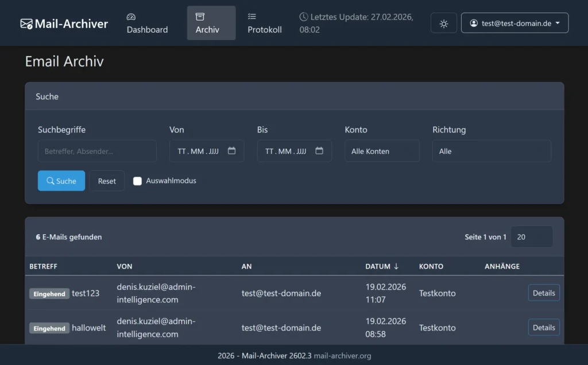
Task: Click the Protokoll list icon
Action: click(x=252, y=17)
